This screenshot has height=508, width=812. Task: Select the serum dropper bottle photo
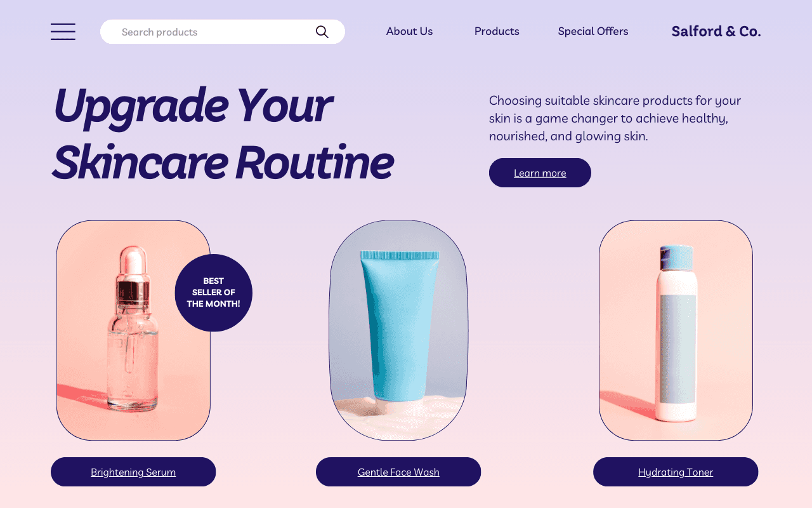click(133, 330)
